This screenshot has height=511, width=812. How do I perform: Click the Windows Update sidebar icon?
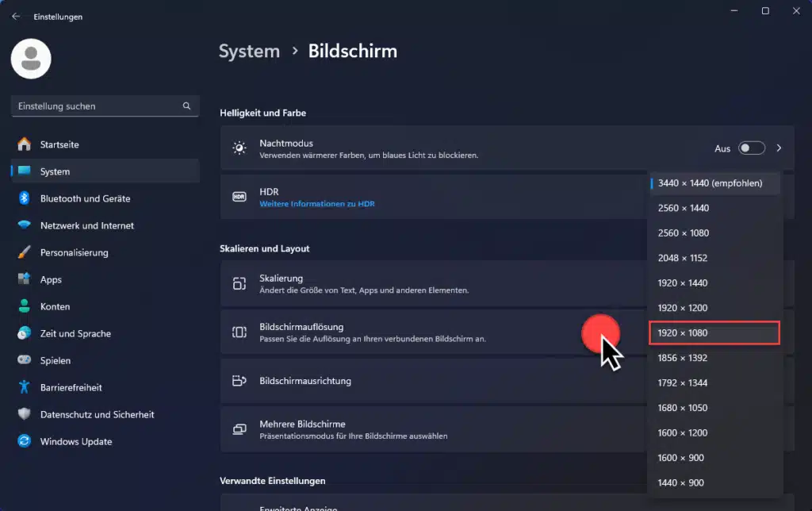tap(23, 441)
